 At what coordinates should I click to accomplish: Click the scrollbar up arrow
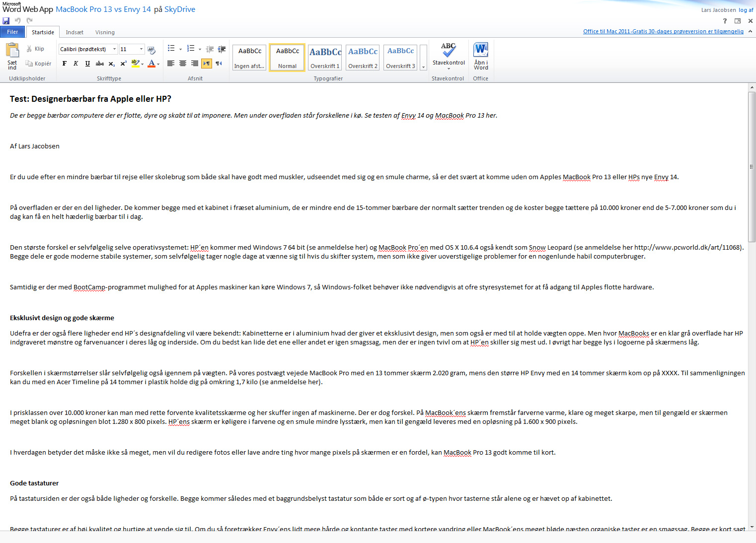[752, 87]
